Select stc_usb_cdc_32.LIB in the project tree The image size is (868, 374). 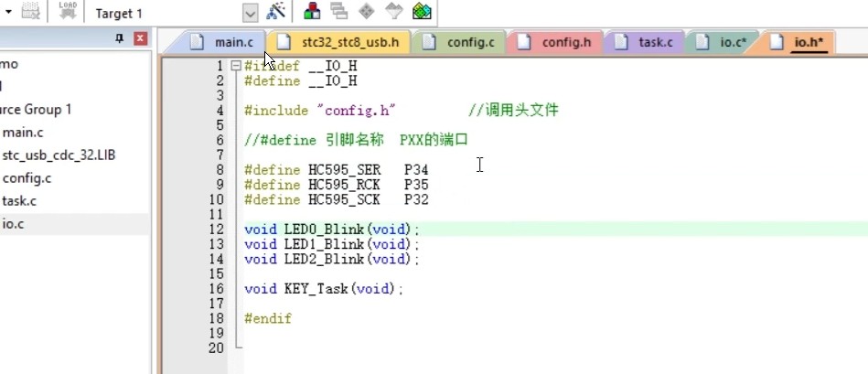tap(59, 155)
